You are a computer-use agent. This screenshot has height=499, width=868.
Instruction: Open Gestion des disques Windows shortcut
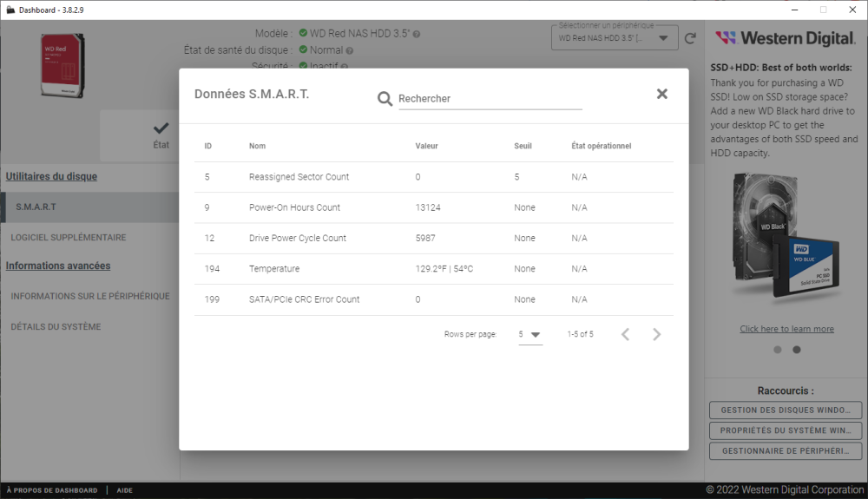tap(786, 410)
